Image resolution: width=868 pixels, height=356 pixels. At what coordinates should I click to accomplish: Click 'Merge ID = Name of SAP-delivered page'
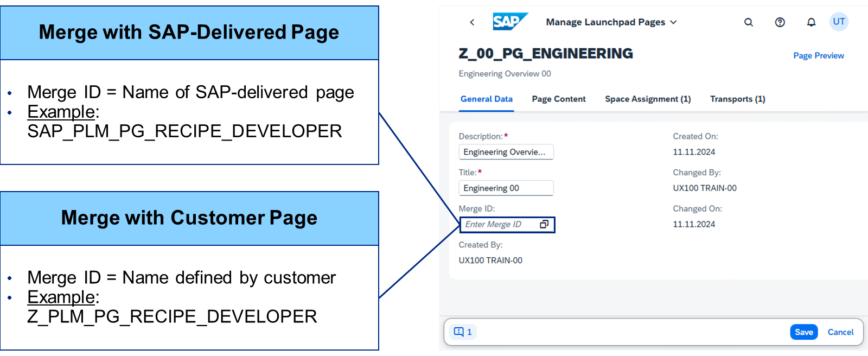tap(190, 92)
